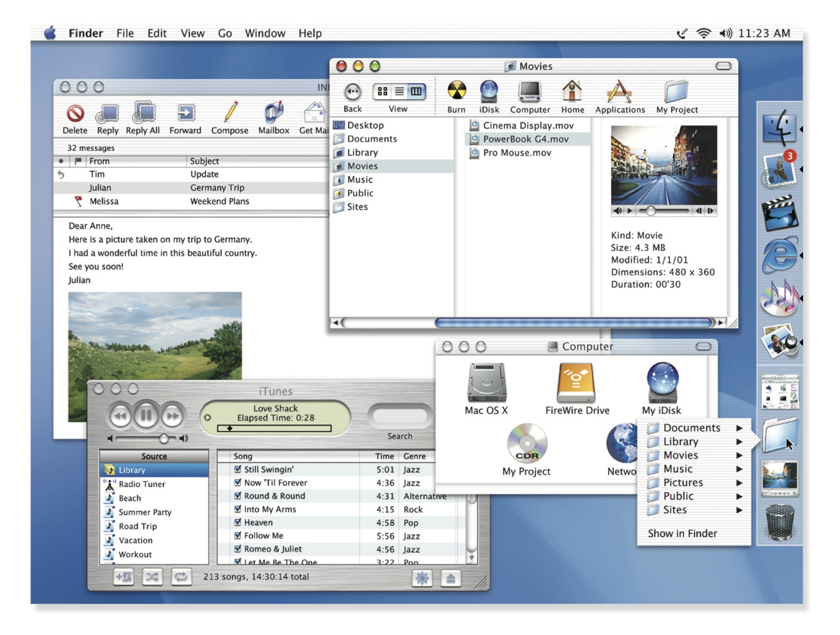The image size is (840, 635).
Task: Toggle repeat mode in iTunes
Action: point(181,577)
